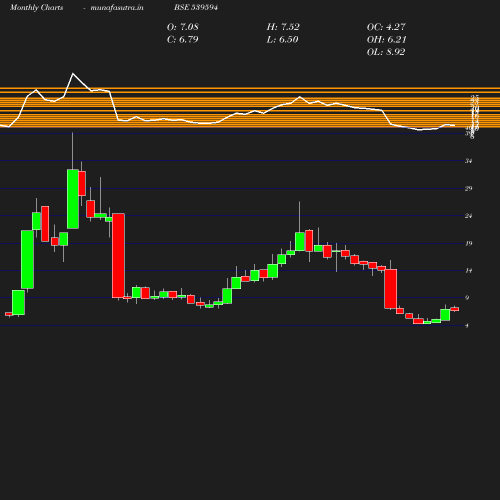This screenshot has width=500, height=500.
Task: Click the munafasutra.in site label
Action: point(117,7)
